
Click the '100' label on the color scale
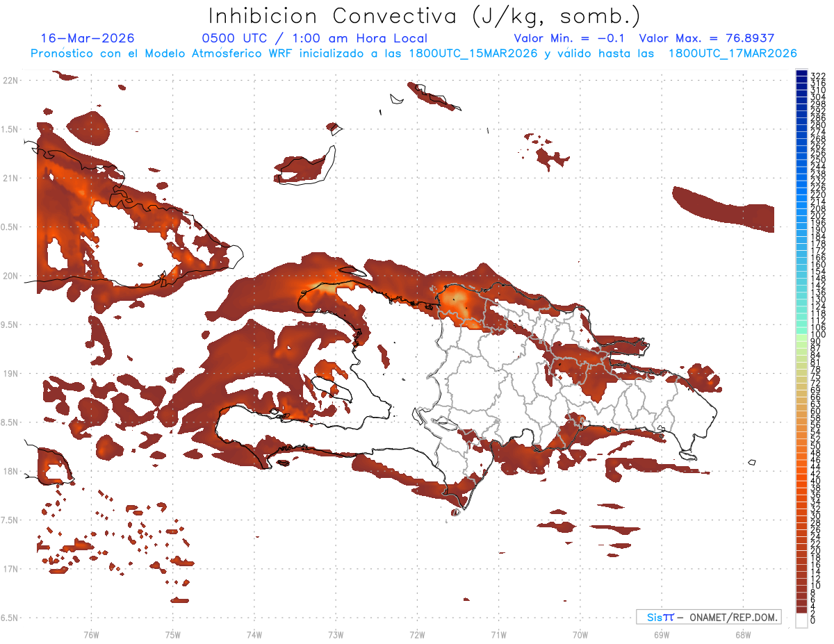[x=818, y=334]
